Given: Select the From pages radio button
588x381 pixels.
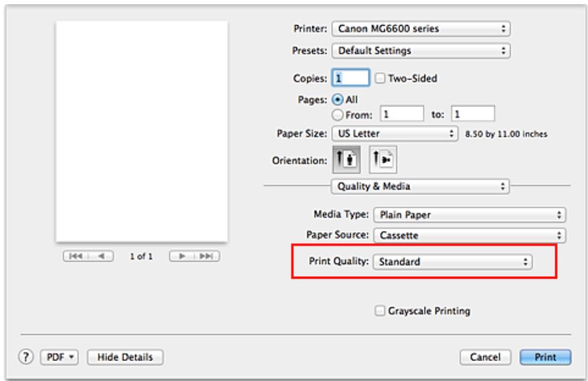Looking at the screenshot, I should pos(337,115).
